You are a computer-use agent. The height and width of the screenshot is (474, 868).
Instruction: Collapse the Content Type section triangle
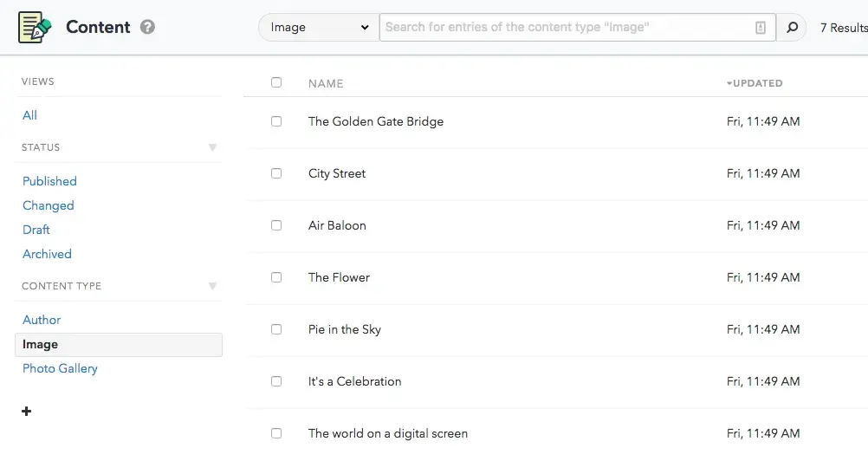click(x=212, y=286)
